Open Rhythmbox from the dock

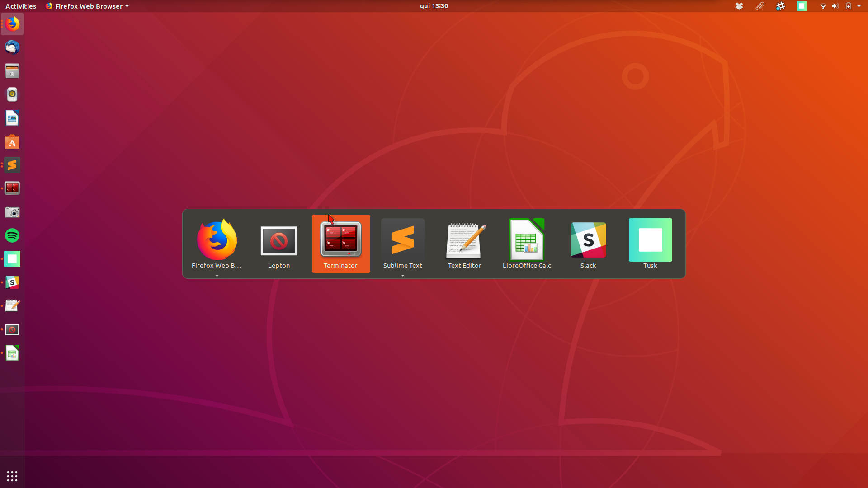[x=12, y=94]
